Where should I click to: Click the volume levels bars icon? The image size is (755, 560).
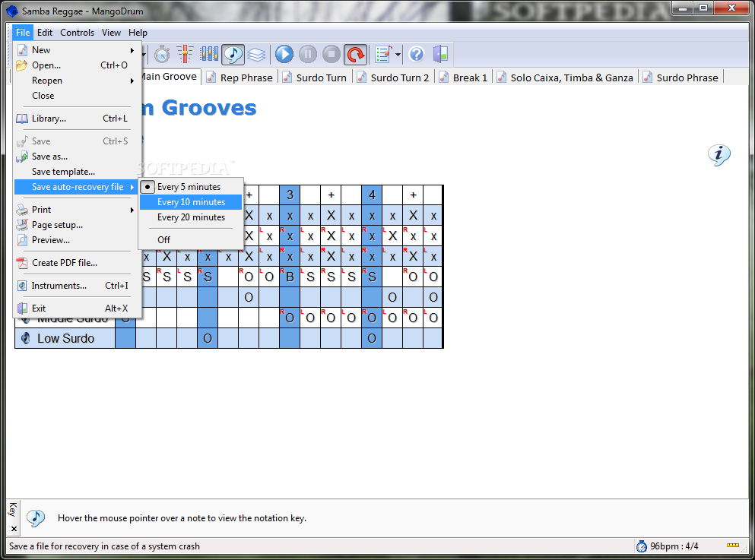[209, 55]
